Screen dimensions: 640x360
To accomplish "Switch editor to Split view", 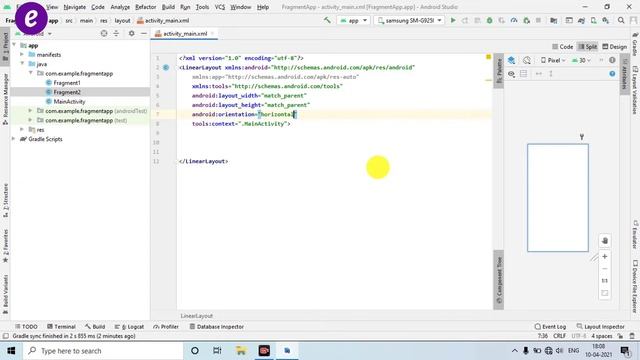I will coord(588,47).
